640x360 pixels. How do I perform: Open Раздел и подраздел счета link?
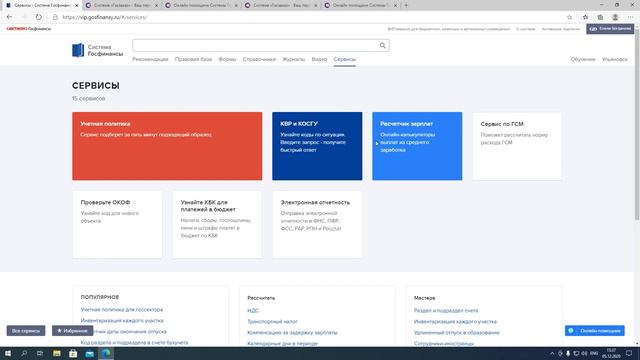pyautogui.click(x=446, y=311)
